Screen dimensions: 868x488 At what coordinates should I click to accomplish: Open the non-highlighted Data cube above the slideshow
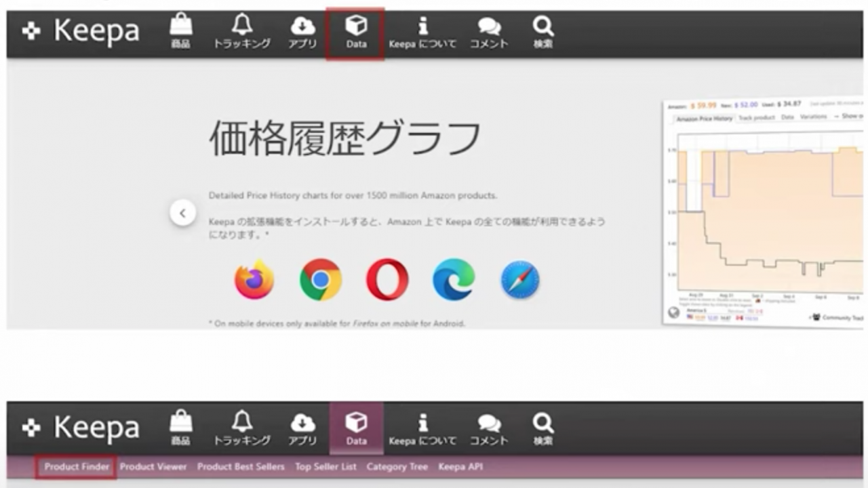click(x=356, y=33)
